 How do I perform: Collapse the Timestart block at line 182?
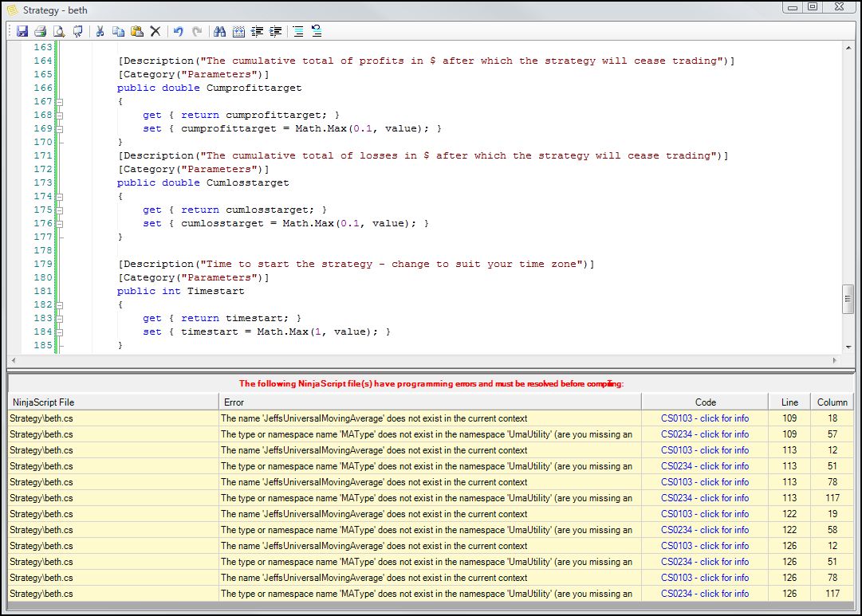click(59, 305)
